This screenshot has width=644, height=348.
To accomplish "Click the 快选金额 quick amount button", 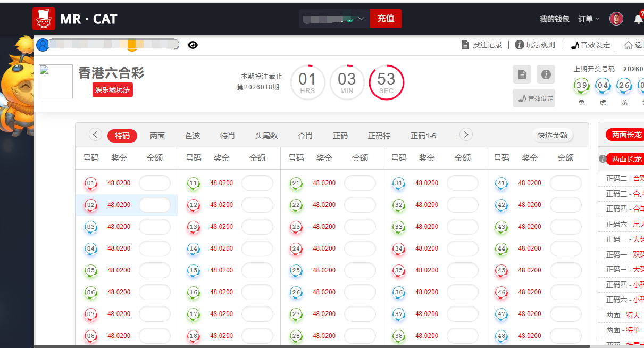I will pos(553,135).
